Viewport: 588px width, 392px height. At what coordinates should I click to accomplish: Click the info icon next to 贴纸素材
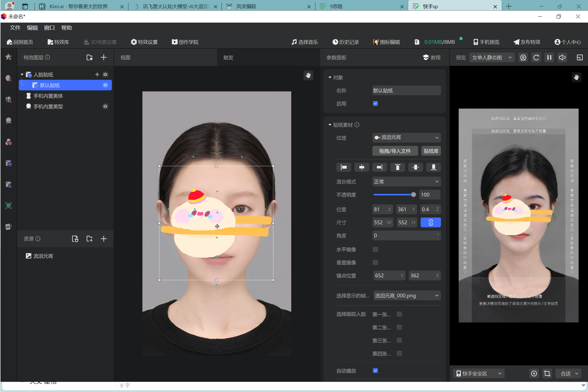(357, 125)
